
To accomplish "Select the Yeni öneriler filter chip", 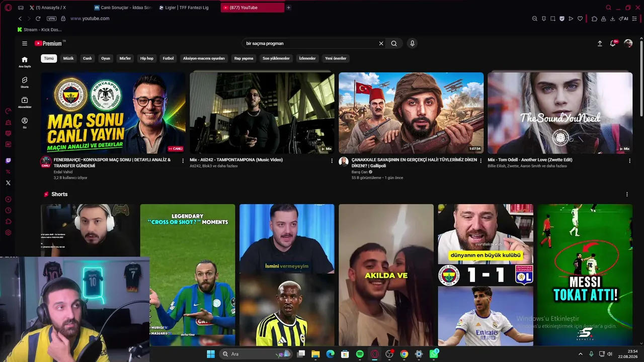I will pos(336,58).
